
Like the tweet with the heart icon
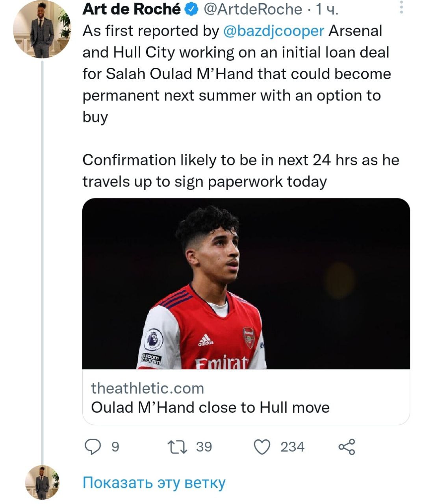262,447
